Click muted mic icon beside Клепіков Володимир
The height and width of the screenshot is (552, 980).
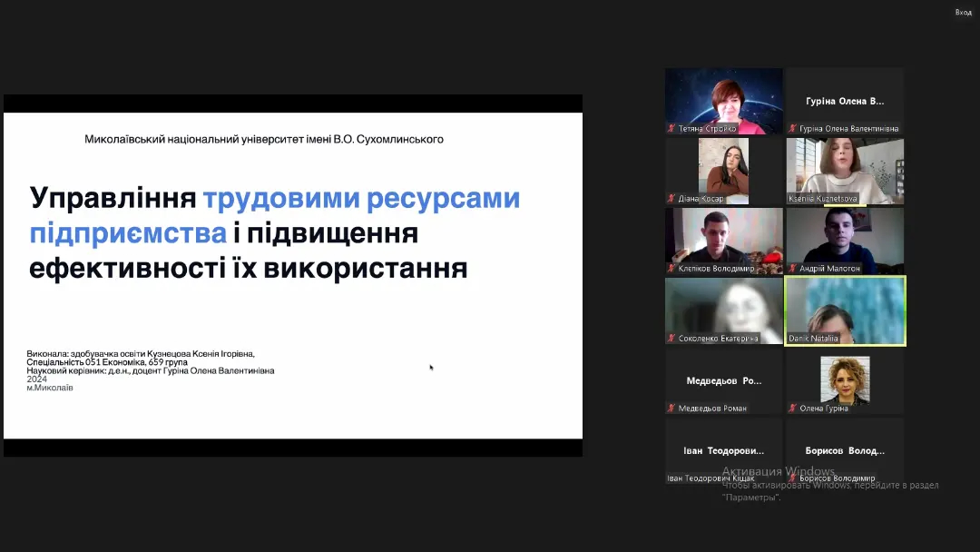(672, 269)
